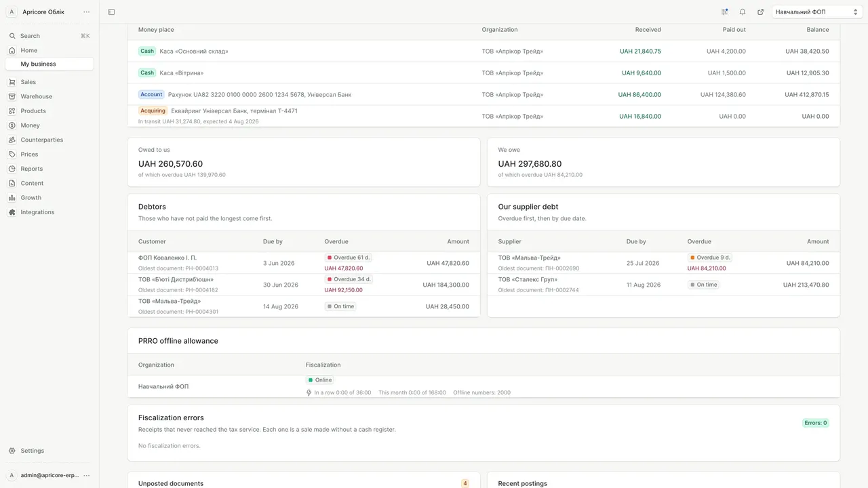Click the Settings gear icon
Image resolution: width=868 pixels, height=488 pixels.
click(12, 451)
